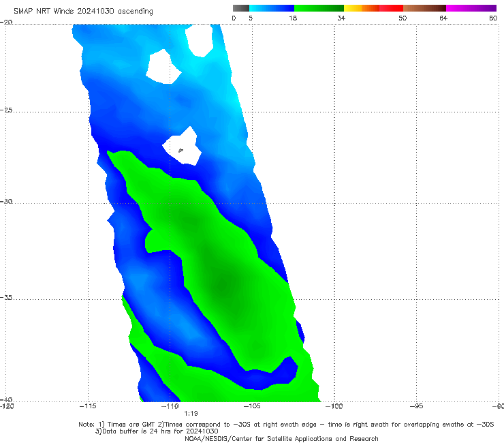Click the latitude axis label '-20'
This screenshot has height=443, width=504.
[x=6, y=22]
